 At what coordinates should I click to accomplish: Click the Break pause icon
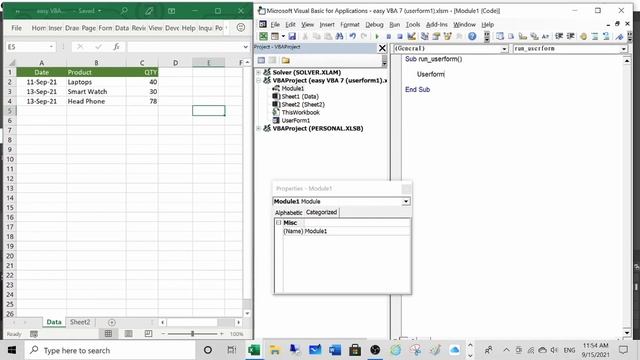tap(389, 36)
